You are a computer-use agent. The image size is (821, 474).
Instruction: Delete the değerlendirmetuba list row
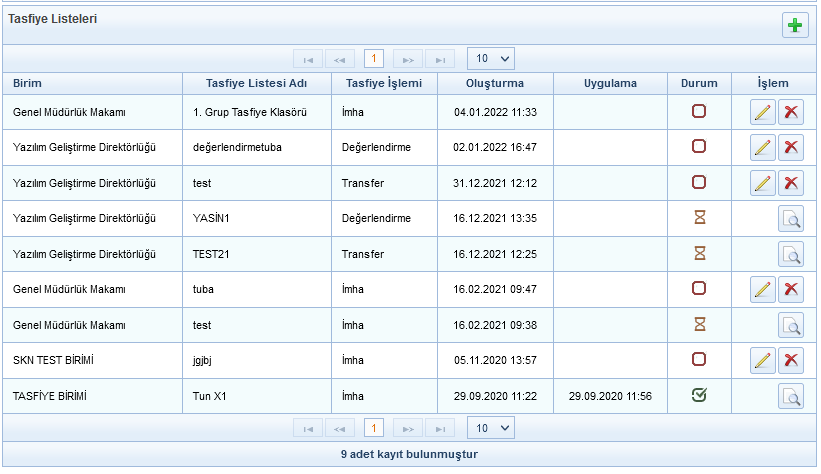791,148
